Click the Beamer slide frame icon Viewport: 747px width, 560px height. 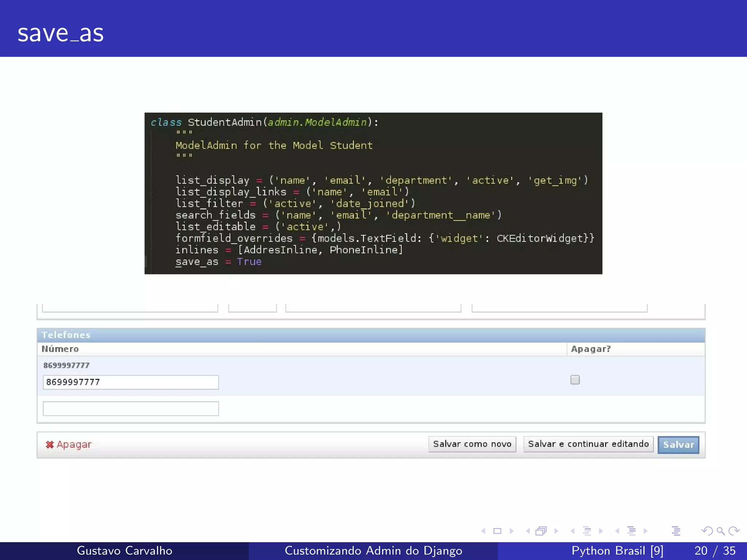click(x=497, y=531)
